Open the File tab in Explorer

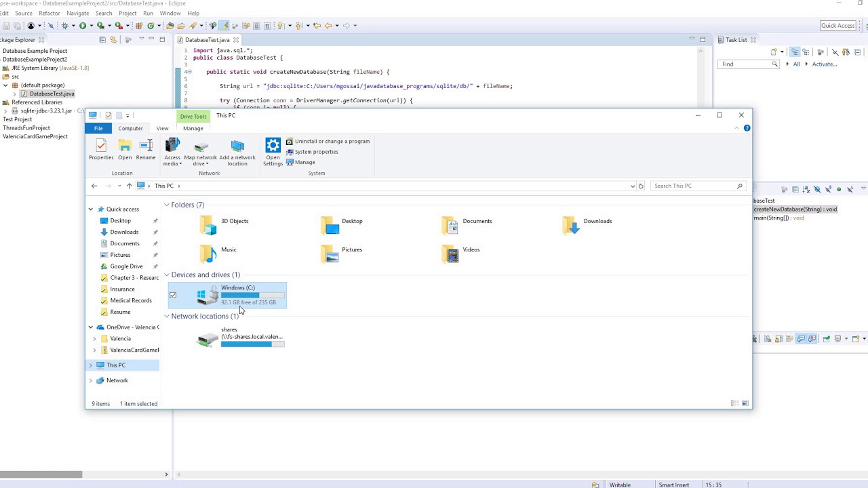point(98,128)
